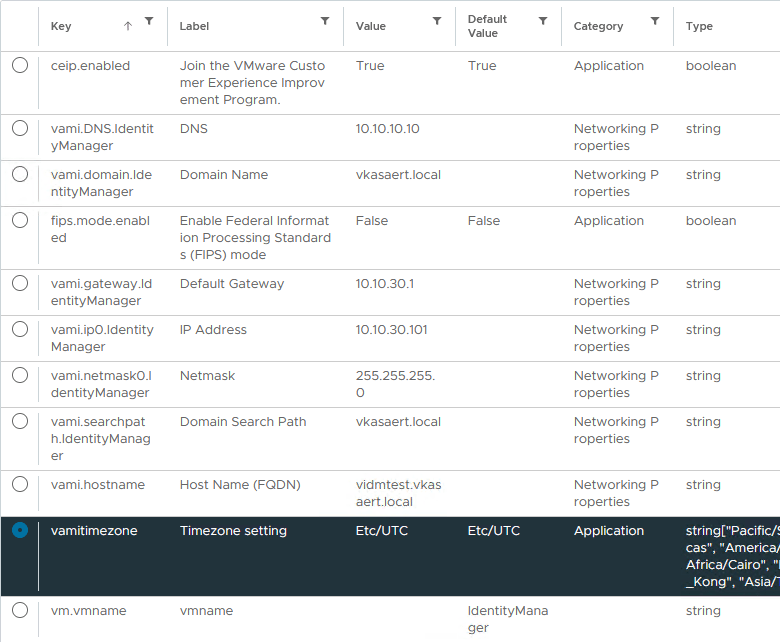Open filter icon for Key column
This screenshot has width=780, height=642.
(x=149, y=21)
